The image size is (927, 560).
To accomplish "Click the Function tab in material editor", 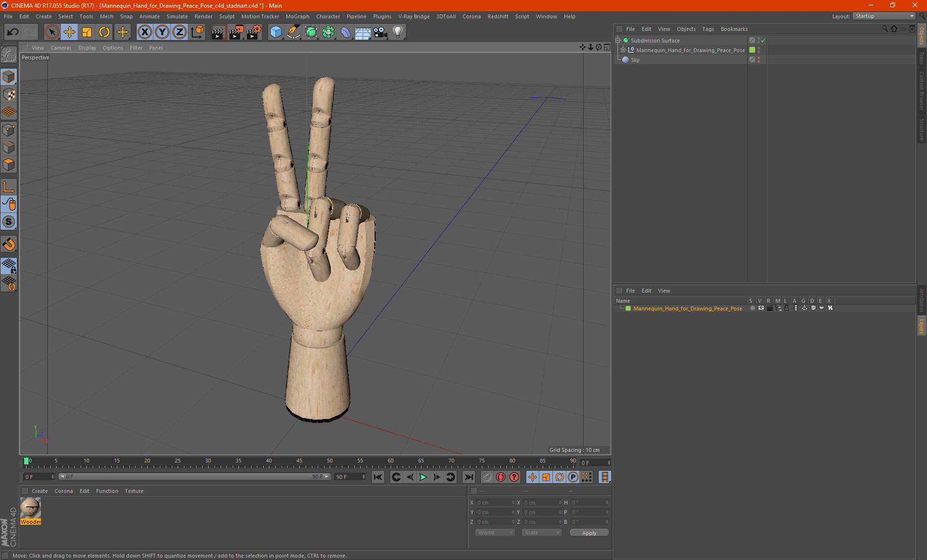I will coord(106,490).
